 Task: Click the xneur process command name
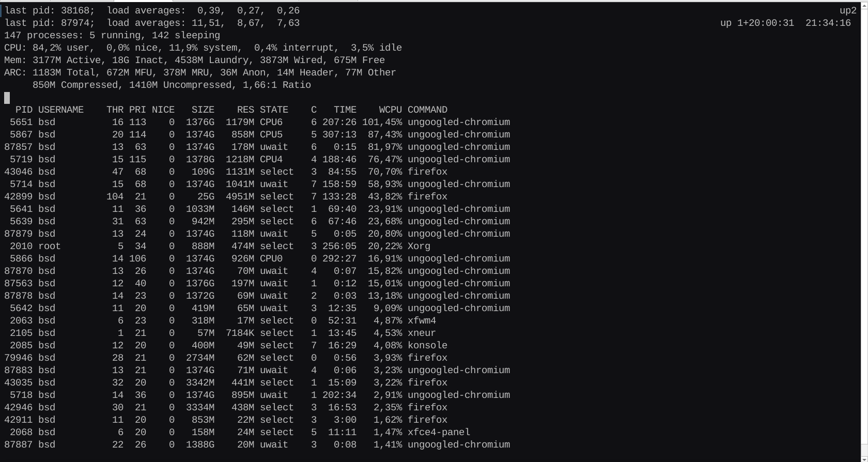click(x=422, y=333)
